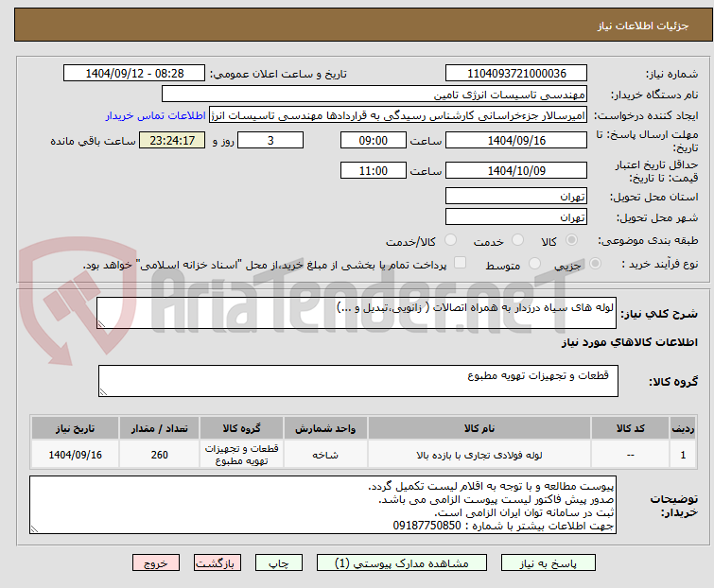The width and height of the screenshot is (714, 588).
Task: Click the خروج exit button
Action: pos(156,563)
